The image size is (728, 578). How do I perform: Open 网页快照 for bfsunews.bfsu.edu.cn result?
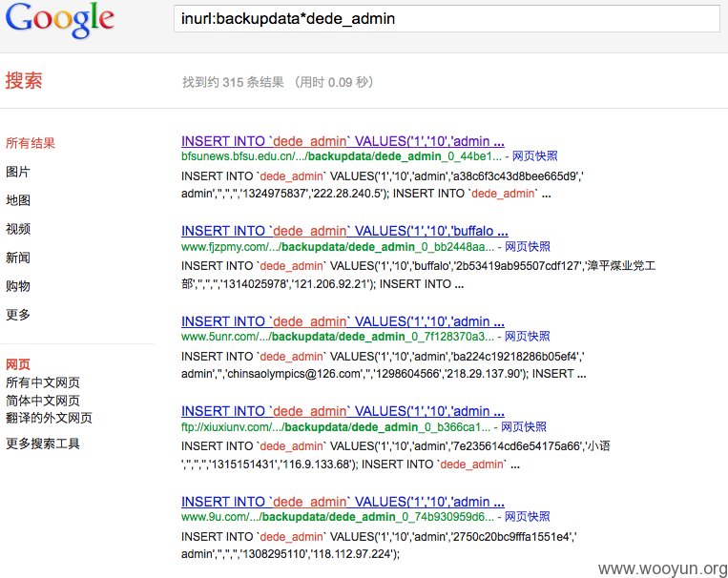[534, 156]
